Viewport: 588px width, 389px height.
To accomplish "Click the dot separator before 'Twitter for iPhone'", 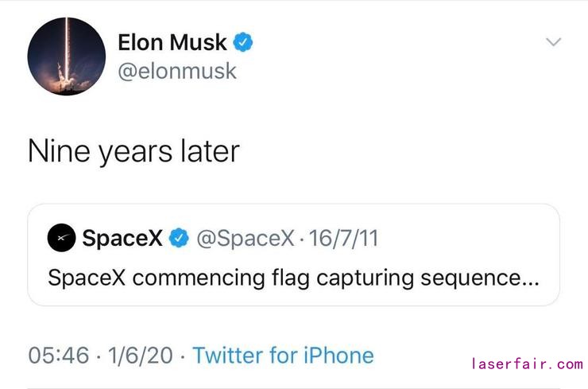I will [x=183, y=356].
